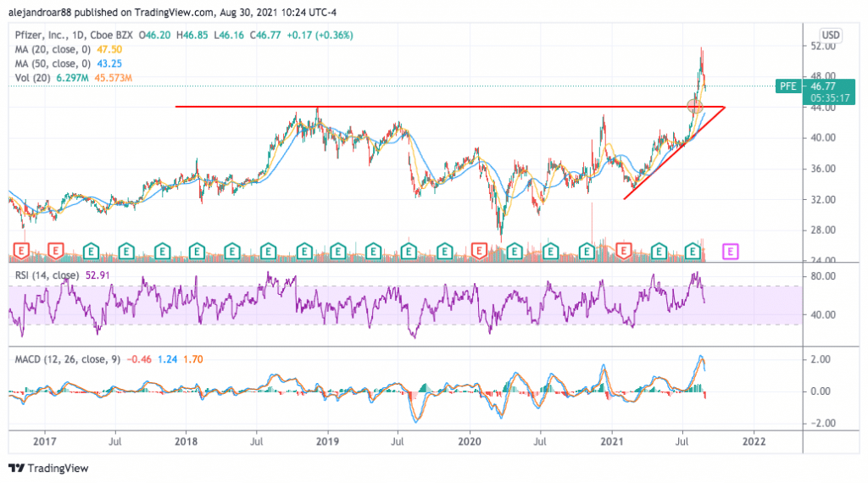Click the published-by alejandroar88 header text
This screenshot has width=868, height=483.
click(172, 12)
